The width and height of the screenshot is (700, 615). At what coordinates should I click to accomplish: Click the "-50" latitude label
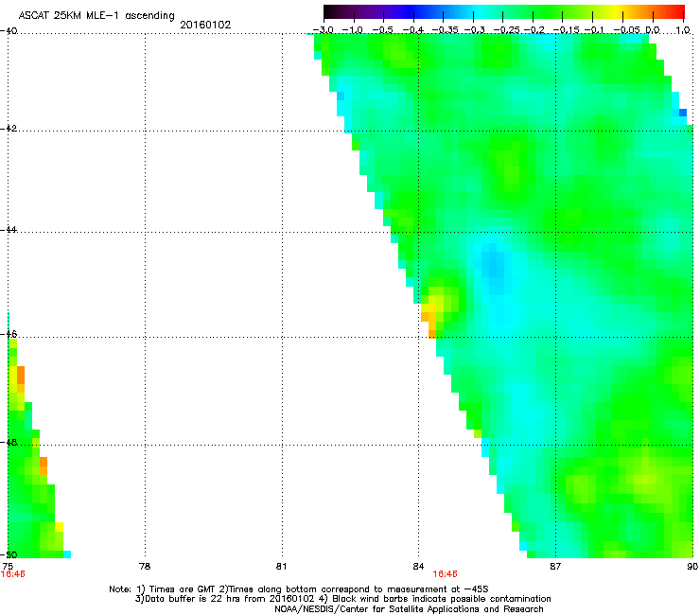tap(9, 554)
